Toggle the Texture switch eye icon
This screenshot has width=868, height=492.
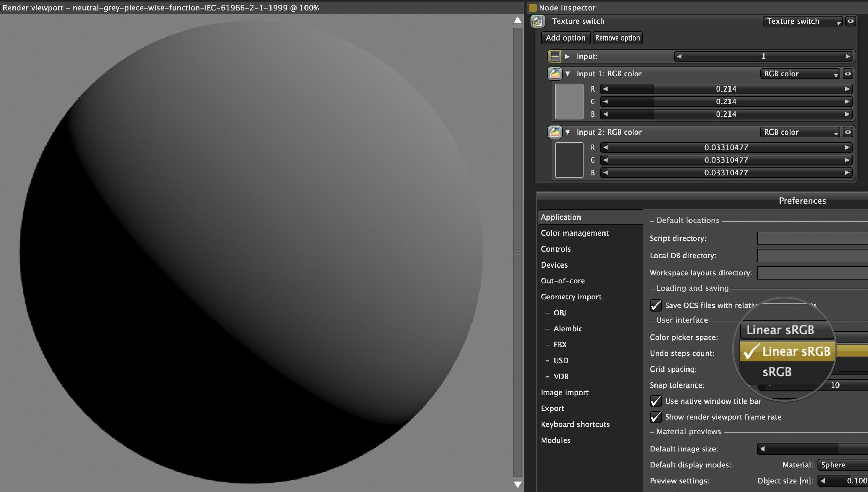(x=850, y=21)
